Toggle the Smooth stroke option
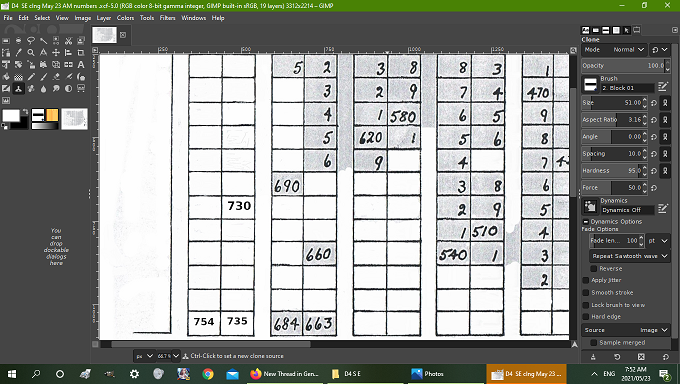Viewport: 680px width, 384px height. pos(586,292)
